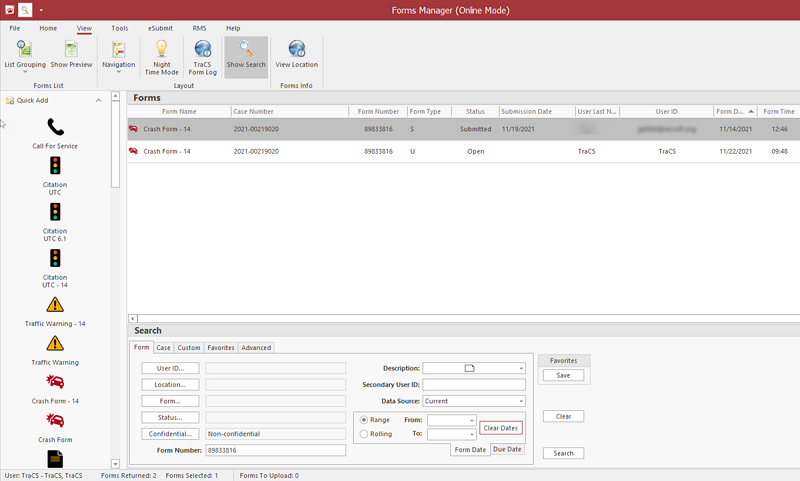Screen dimensions: 800x481
Task: Expand the Data Source dropdown
Action: click(521, 401)
